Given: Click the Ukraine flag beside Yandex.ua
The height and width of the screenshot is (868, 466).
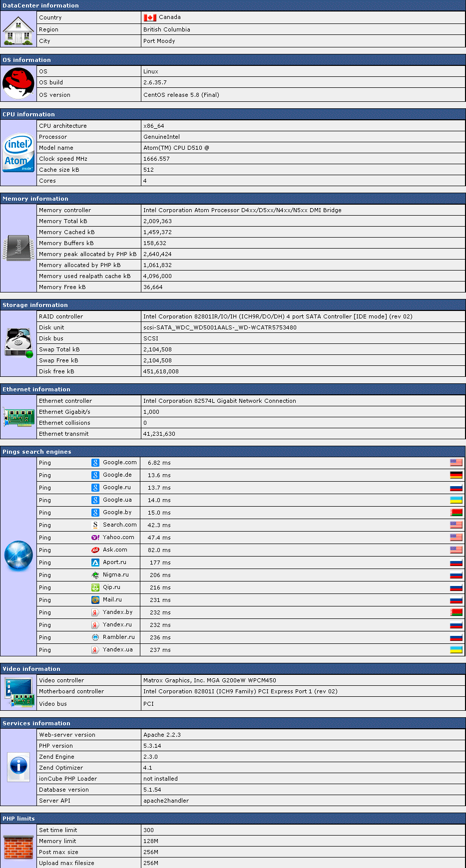Looking at the screenshot, I should 456,650.
